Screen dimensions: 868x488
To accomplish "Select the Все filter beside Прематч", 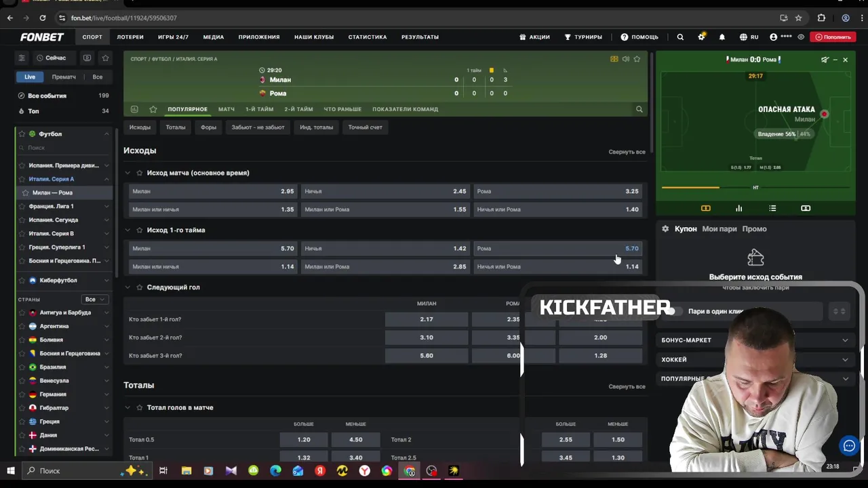I will coord(98,77).
